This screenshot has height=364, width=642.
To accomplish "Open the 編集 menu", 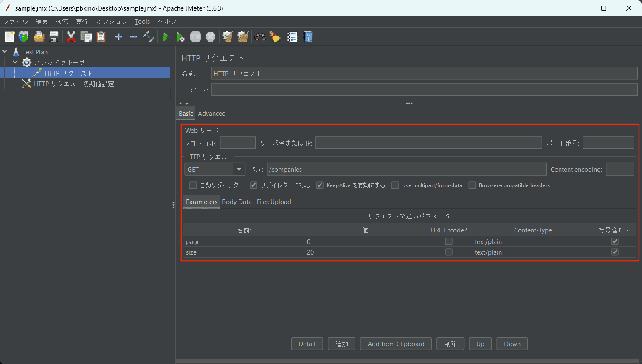I will coord(42,22).
